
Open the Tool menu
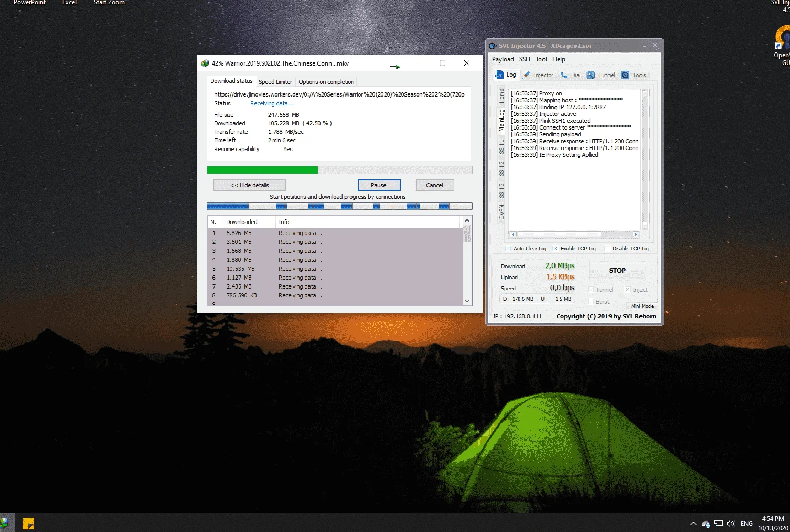click(x=541, y=59)
